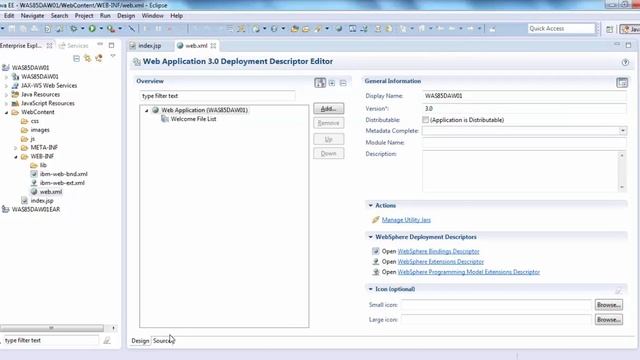Click the Expand All plus icon in Overview section

(332, 83)
